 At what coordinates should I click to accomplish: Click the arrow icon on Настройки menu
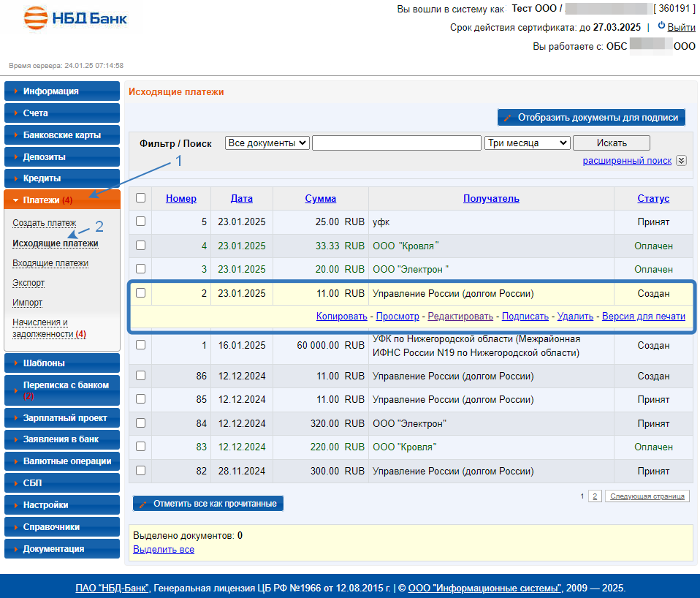pyautogui.click(x=15, y=505)
